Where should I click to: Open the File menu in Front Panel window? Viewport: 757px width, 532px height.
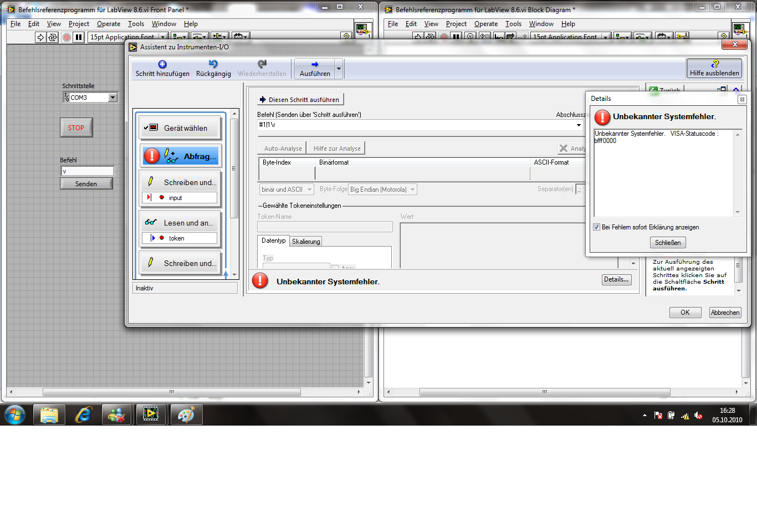click(x=16, y=24)
